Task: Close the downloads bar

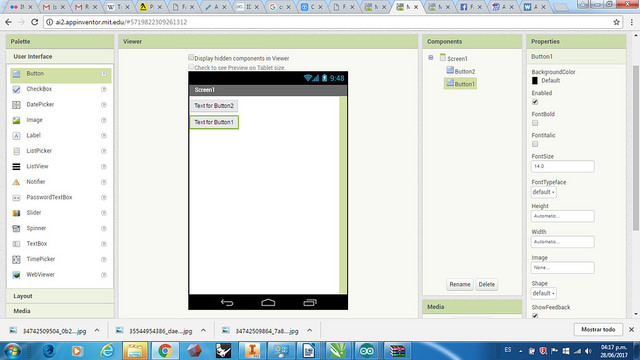Action: [631, 329]
